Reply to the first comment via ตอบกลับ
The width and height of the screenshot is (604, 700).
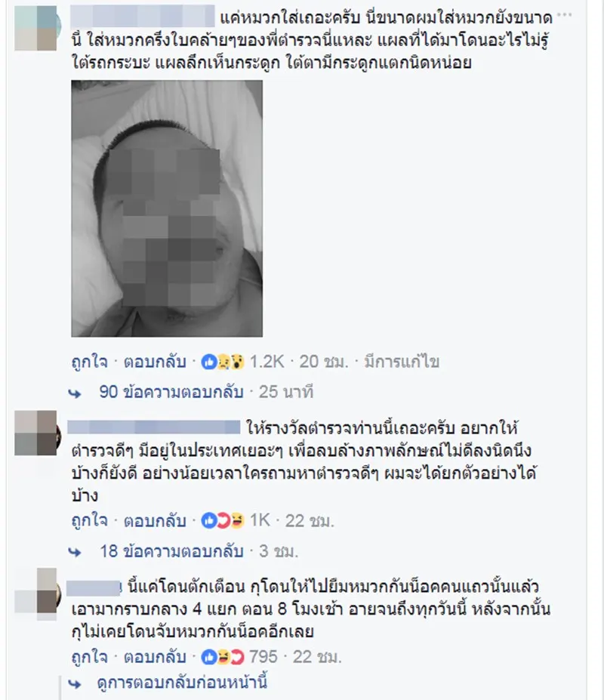[x=155, y=361]
